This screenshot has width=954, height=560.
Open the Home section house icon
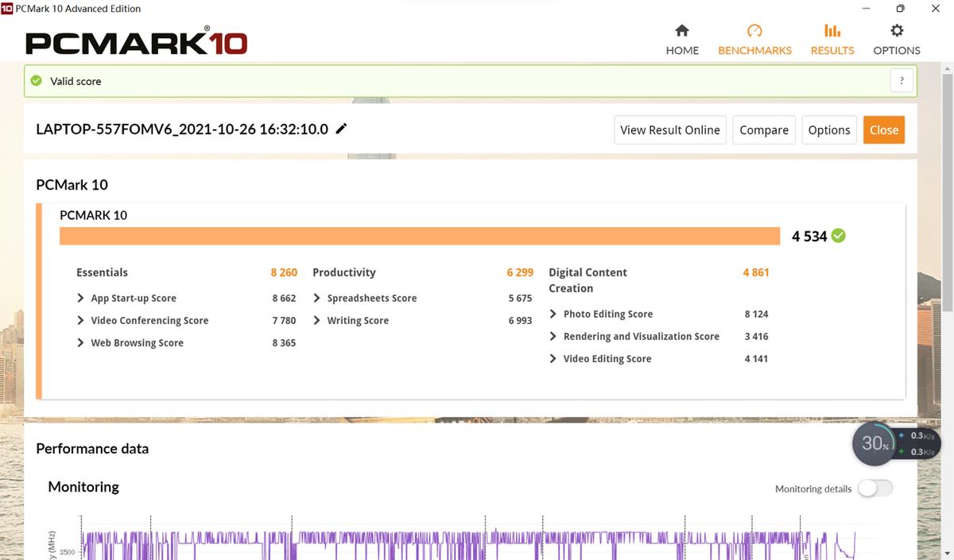(x=681, y=31)
